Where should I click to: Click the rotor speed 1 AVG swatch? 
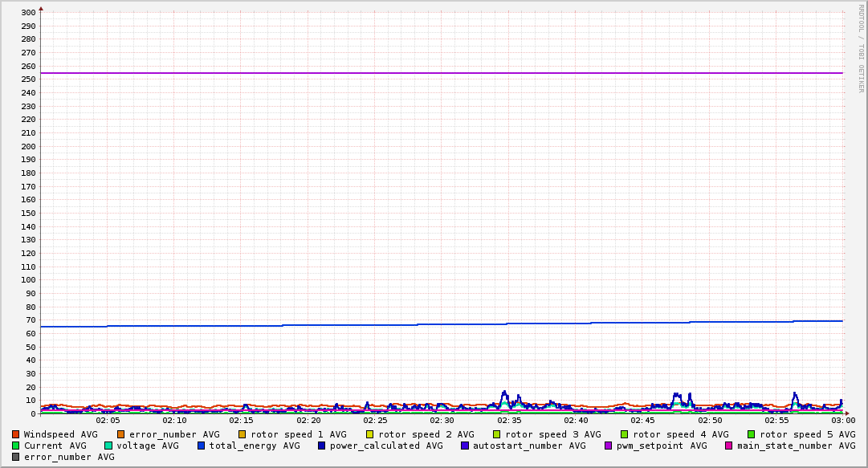point(242,435)
